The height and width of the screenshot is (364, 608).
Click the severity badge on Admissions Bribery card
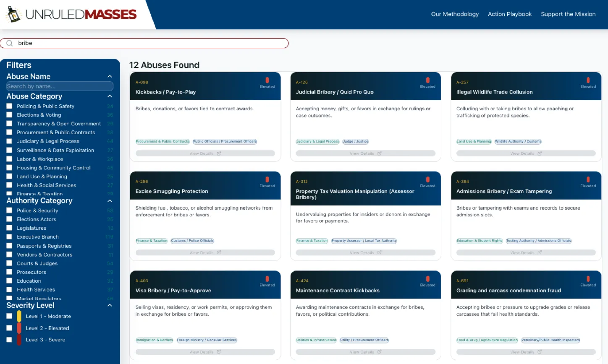tap(588, 180)
